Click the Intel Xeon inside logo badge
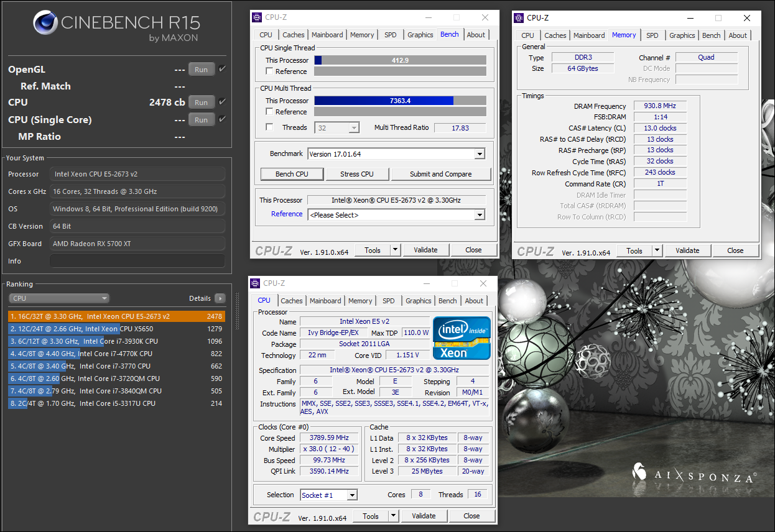 462,338
